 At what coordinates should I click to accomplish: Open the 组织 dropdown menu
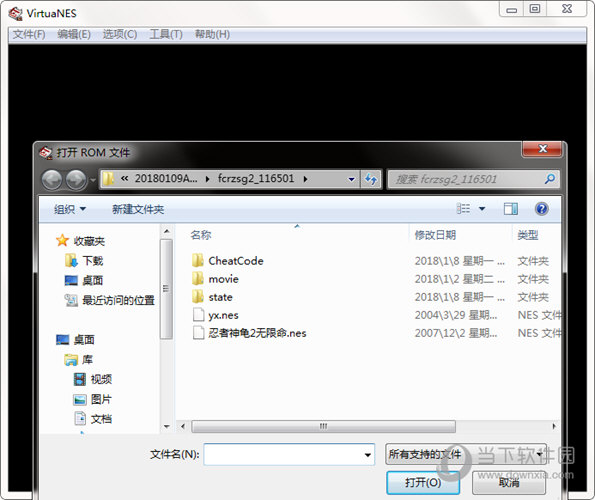coord(69,209)
